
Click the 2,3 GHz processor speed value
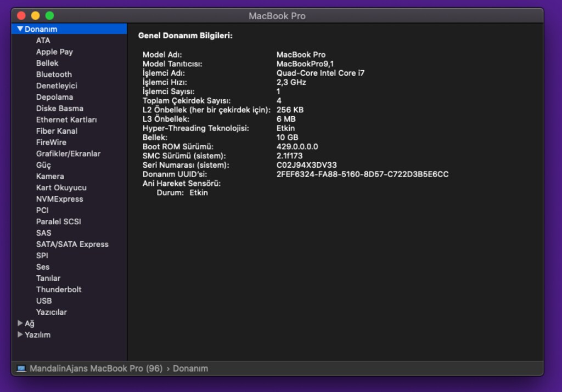coord(291,82)
